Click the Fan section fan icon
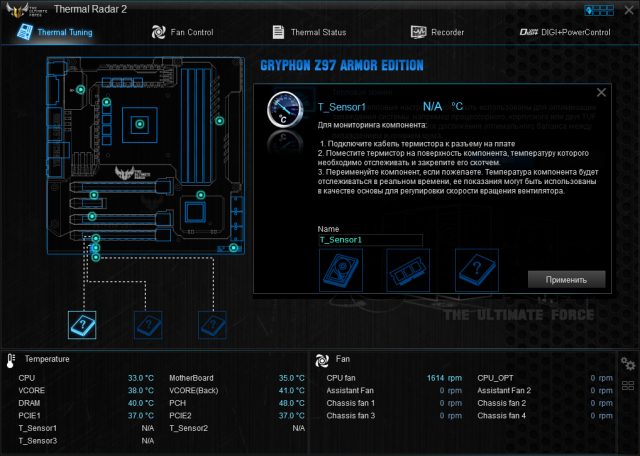The image size is (640, 456). click(322, 360)
